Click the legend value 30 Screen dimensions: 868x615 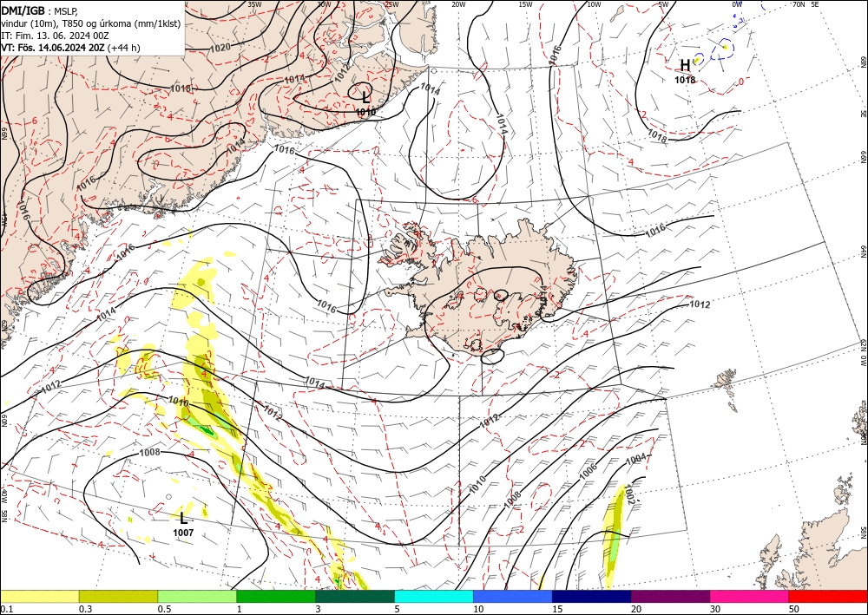click(x=715, y=609)
